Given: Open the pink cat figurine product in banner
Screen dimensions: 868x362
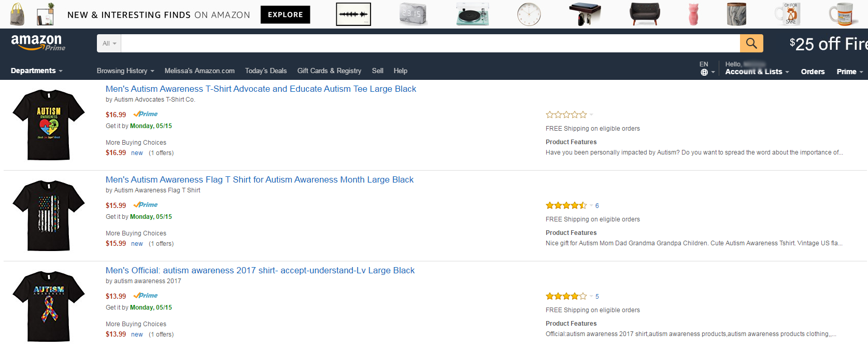Looking at the screenshot, I should tap(693, 14).
